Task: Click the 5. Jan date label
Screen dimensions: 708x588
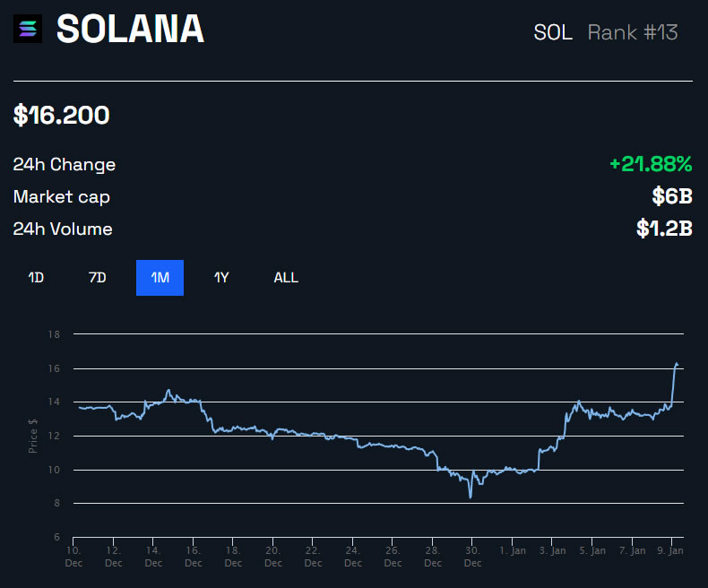Action: coord(592,550)
